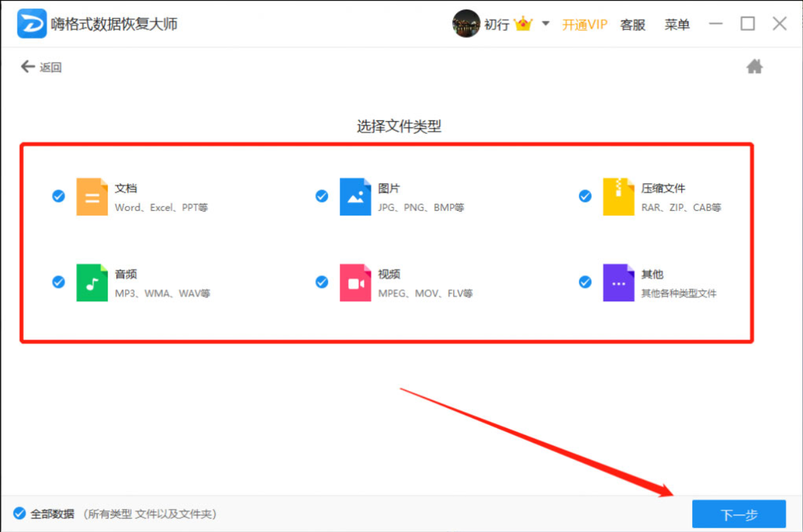The image size is (803, 532).
Task: Click the yellow compressed file icon
Action: coord(618,196)
